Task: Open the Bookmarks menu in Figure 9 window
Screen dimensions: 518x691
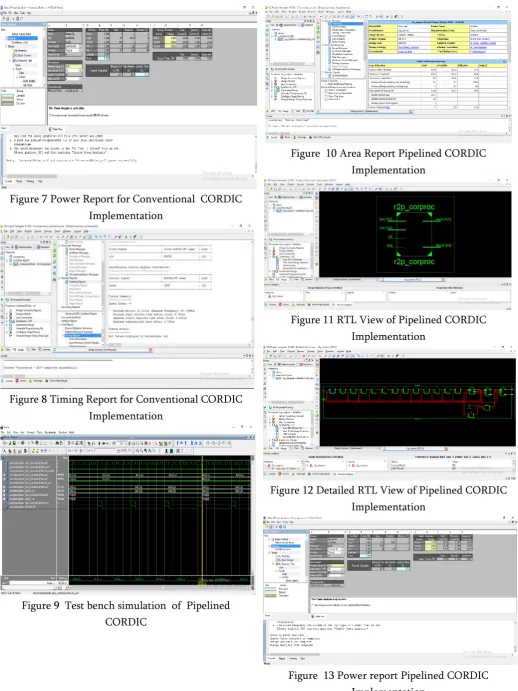Action: click(x=50, y=432)
